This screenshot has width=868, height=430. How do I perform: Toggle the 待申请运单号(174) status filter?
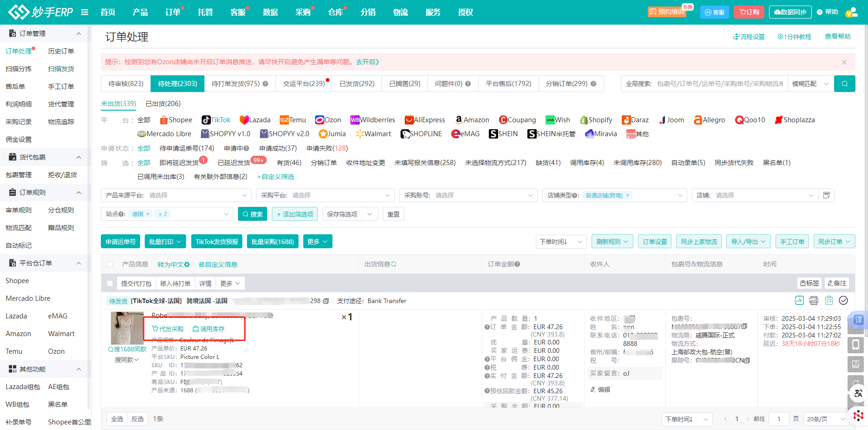tap(187, 148)
